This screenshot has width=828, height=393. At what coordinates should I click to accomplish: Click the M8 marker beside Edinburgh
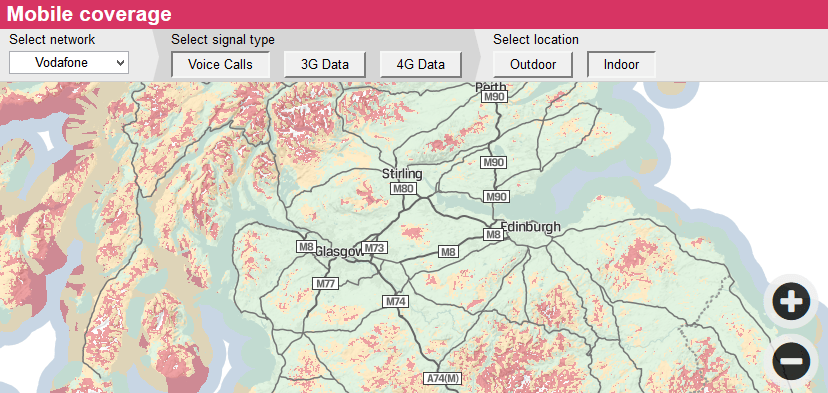pos(493,234)
